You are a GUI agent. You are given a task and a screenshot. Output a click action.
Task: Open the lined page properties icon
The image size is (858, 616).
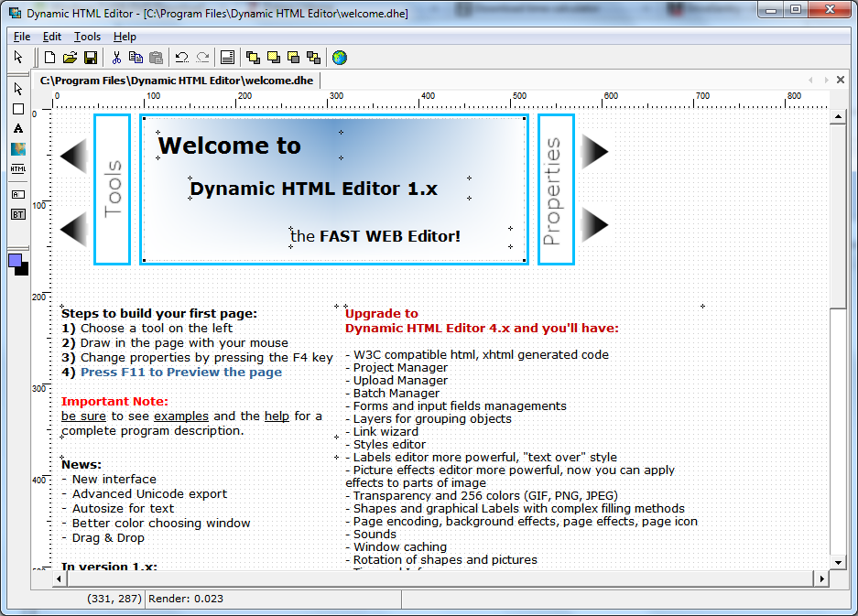point(228,58)
